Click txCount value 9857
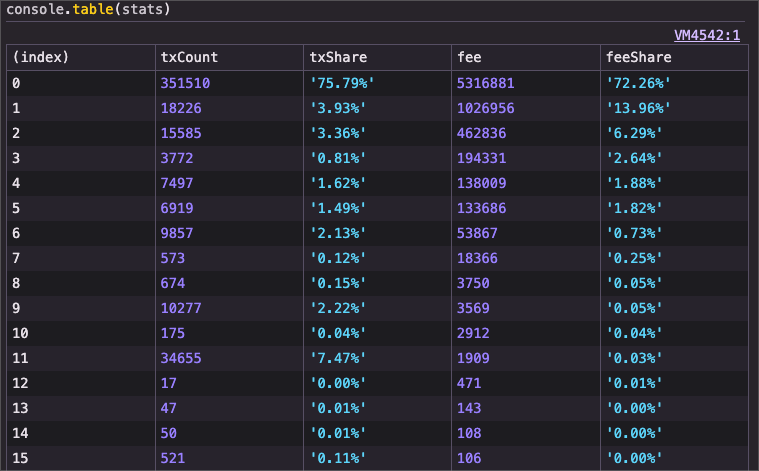 177,233
